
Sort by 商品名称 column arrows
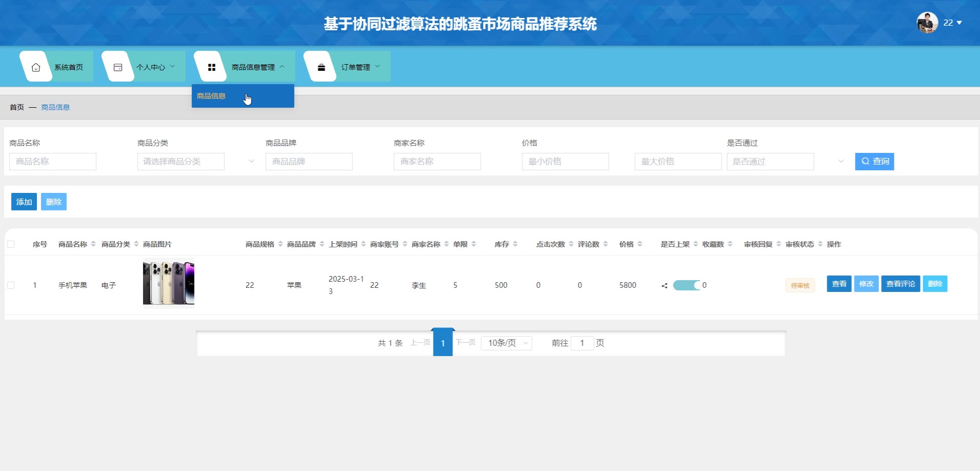coord(93,244)
